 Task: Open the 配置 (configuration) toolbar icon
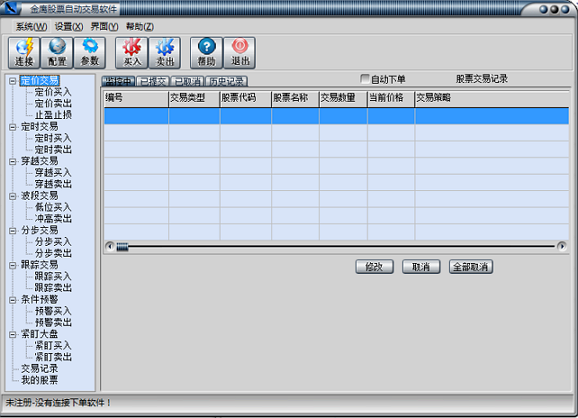[57, 53]
